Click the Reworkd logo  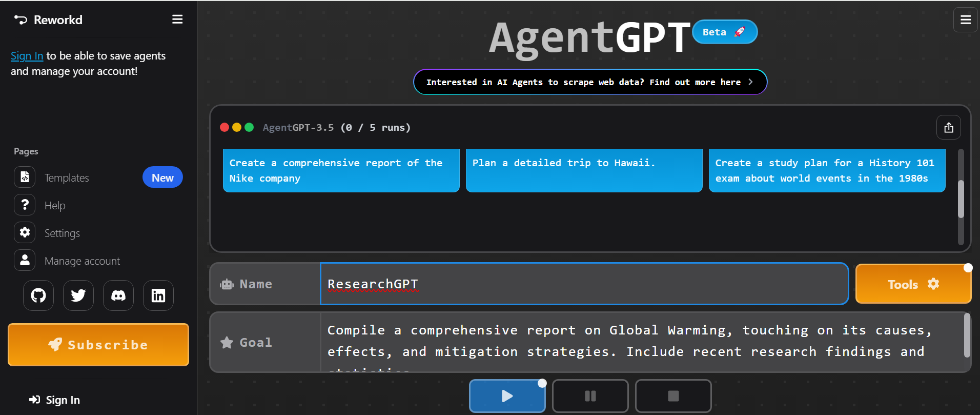pos(48,20)
